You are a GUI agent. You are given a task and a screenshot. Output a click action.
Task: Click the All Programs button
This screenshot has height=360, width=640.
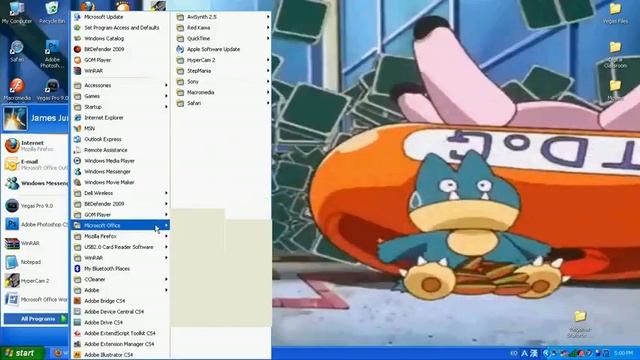click(36, 319)
